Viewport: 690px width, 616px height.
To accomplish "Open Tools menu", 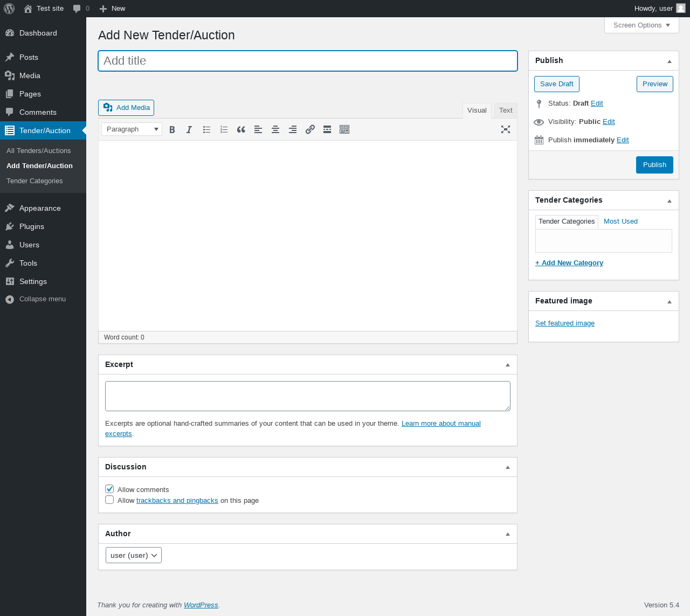I will point(43,263).
